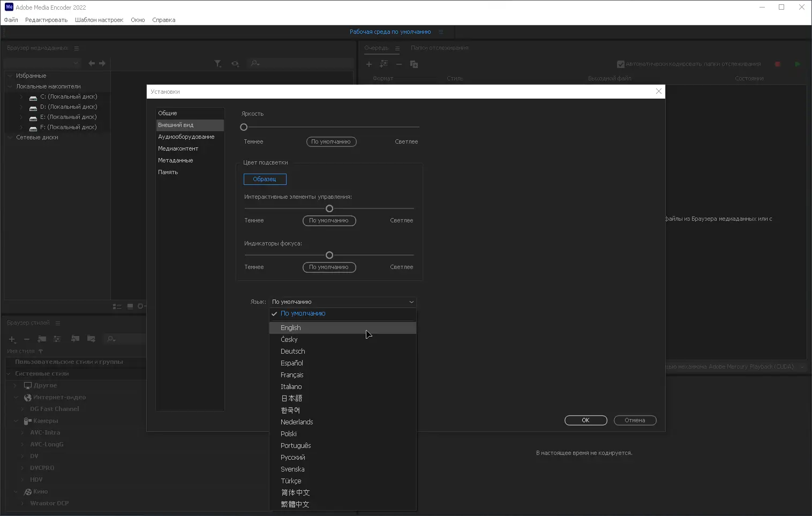Switch Media Browser to thumbnail view icon

click(130, 306)
